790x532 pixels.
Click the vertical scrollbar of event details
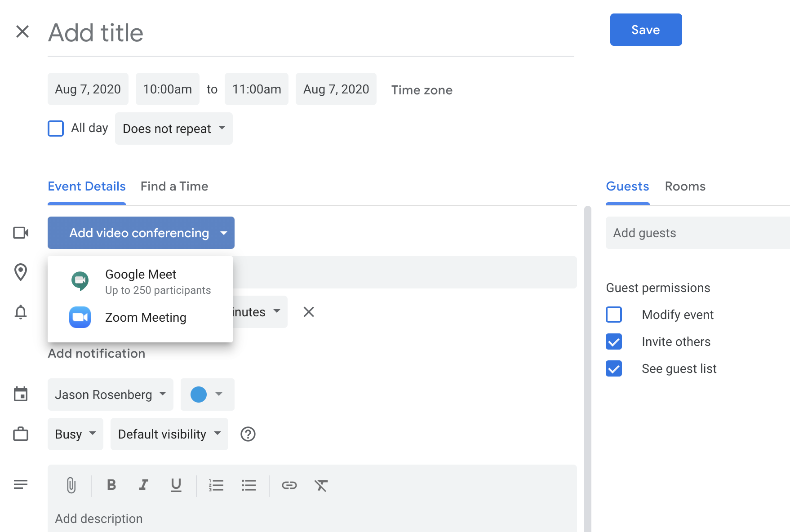588,368
